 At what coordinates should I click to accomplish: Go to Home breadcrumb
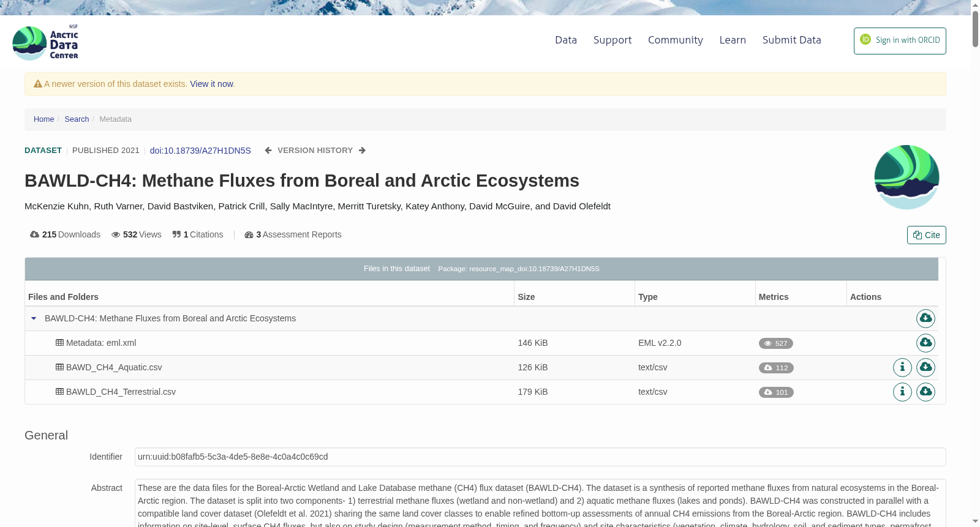pyautogui.click(x=43, y=119)
